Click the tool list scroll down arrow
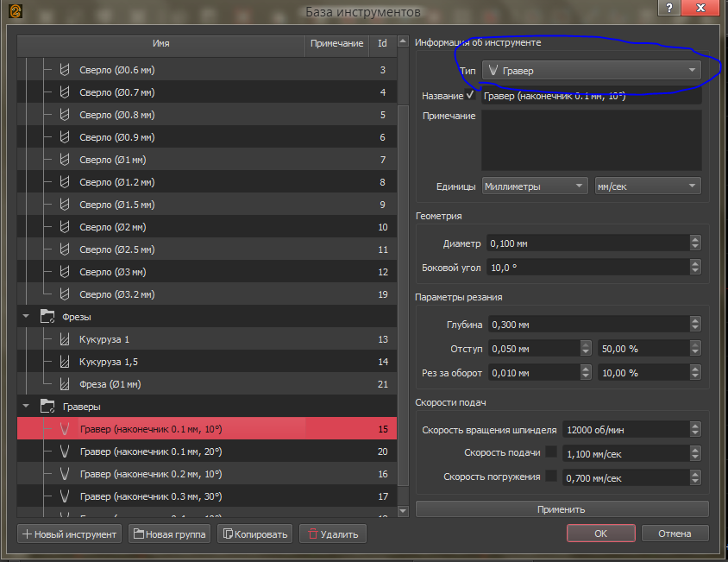This screenshot has width=728, height=562. pyautogui.click(x=403, y=511)
